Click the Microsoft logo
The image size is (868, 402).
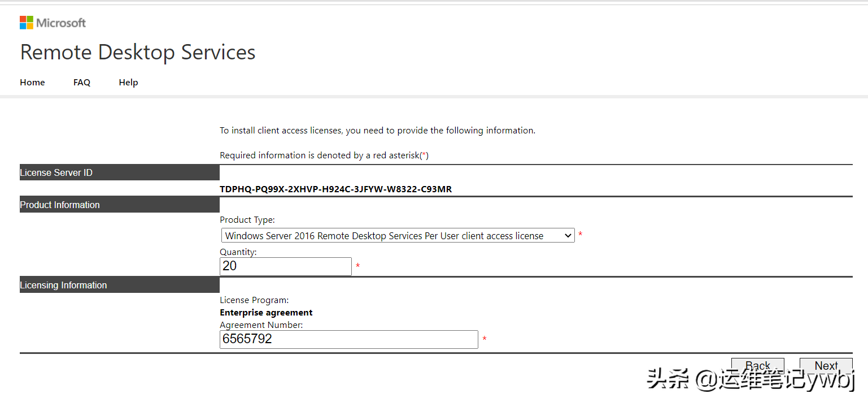tap(53, 23)
